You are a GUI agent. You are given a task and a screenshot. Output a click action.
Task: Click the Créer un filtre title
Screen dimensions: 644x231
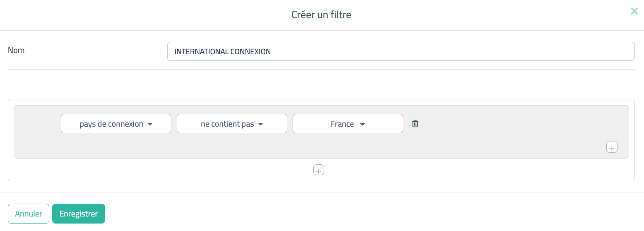321,15
